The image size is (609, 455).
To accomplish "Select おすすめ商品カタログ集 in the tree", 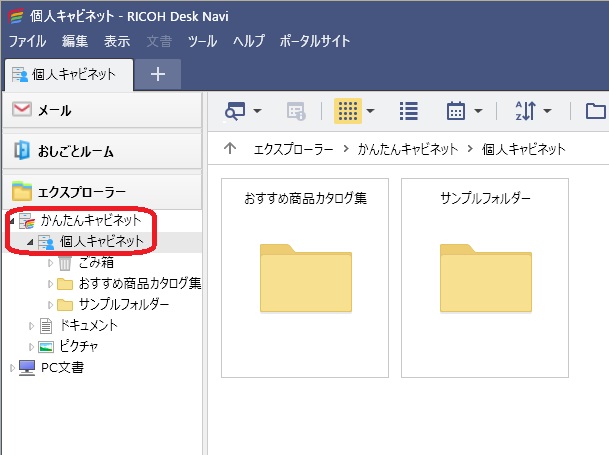I will click(140, 283).
